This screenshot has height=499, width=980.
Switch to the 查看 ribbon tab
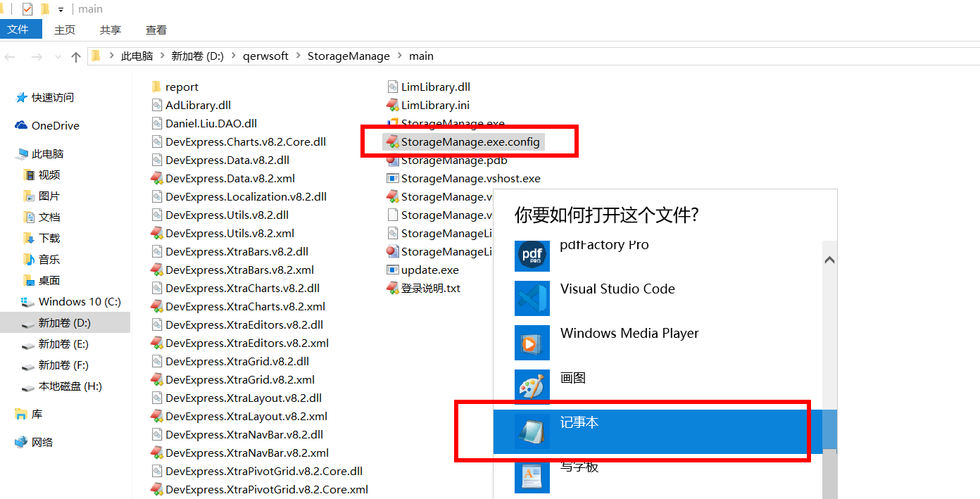156,30
